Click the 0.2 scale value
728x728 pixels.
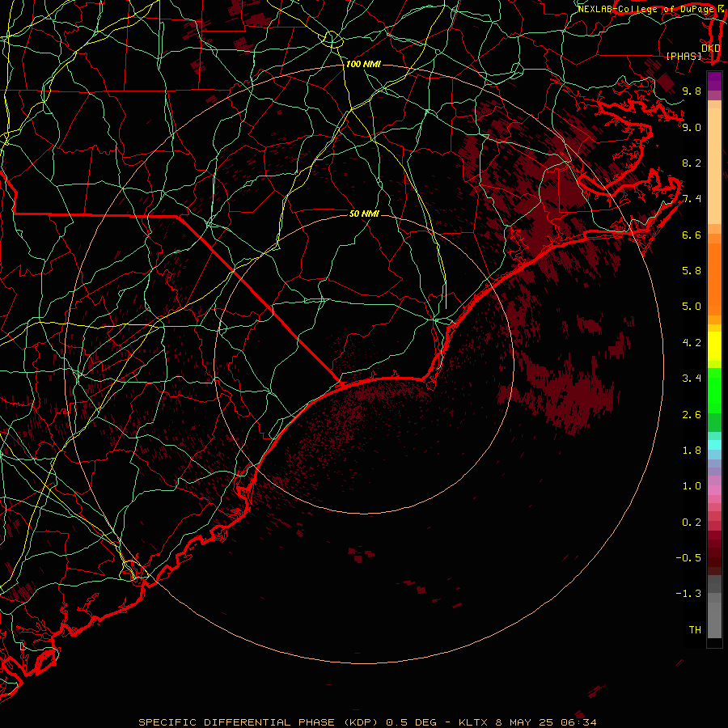(x=692, y=523)
